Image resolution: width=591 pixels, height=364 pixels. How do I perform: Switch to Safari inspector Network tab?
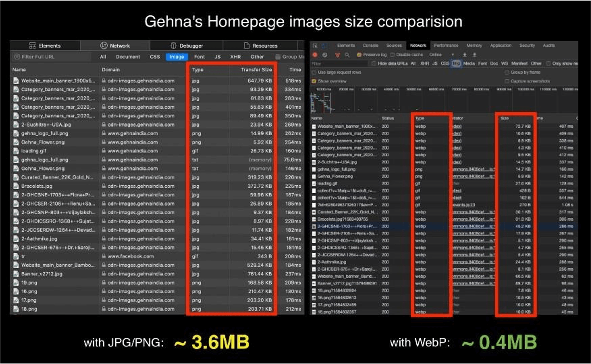115,45
